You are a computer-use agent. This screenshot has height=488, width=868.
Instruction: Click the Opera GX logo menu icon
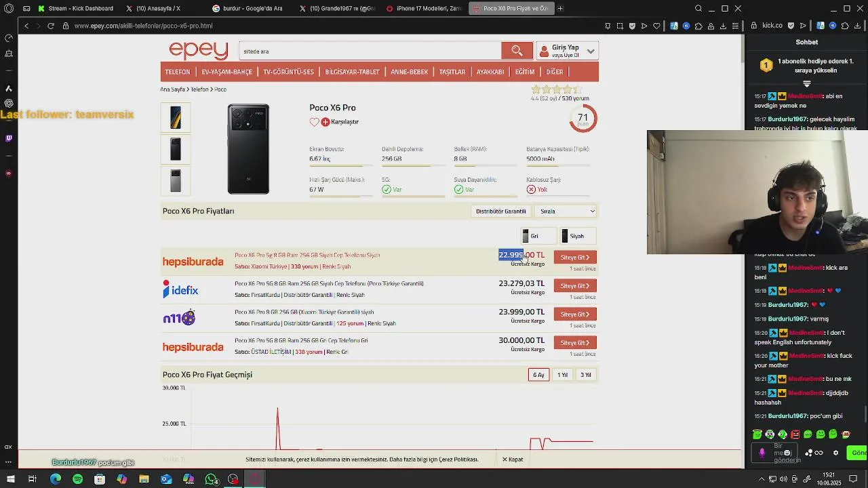9,8
